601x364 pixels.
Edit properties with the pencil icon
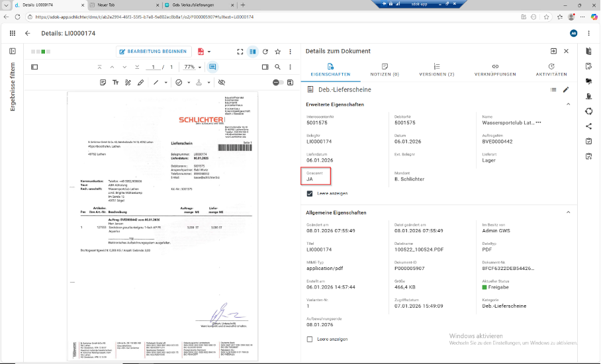(566, 89)
